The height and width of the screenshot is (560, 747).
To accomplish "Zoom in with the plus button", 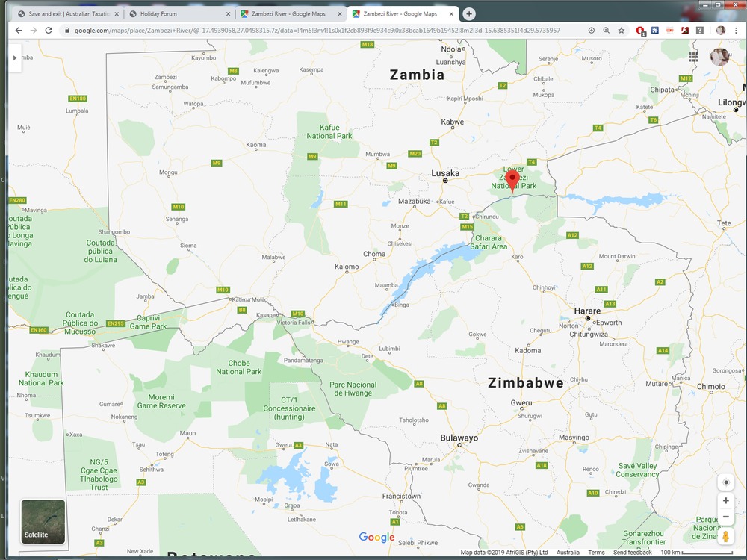I will [725, 501].
